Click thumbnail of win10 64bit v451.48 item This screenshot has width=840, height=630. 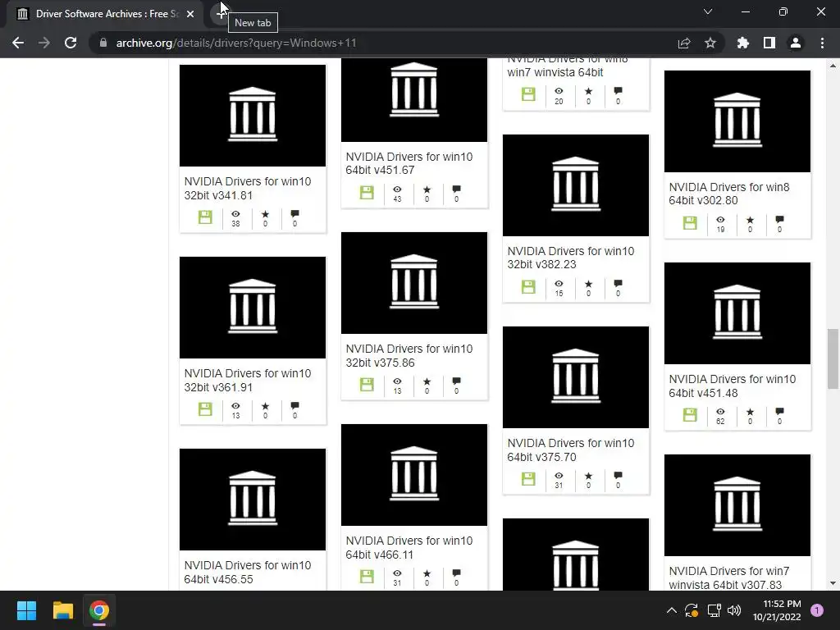point(737,313)
